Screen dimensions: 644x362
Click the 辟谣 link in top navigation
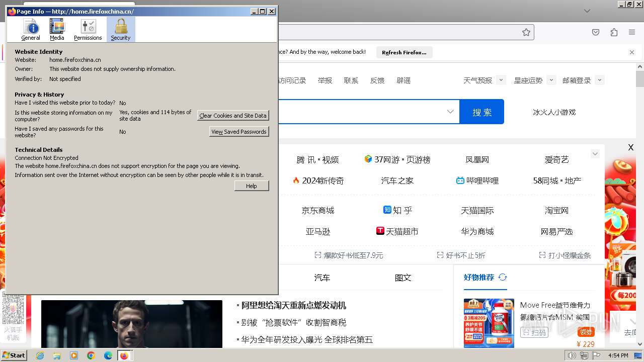click(404, 80)
